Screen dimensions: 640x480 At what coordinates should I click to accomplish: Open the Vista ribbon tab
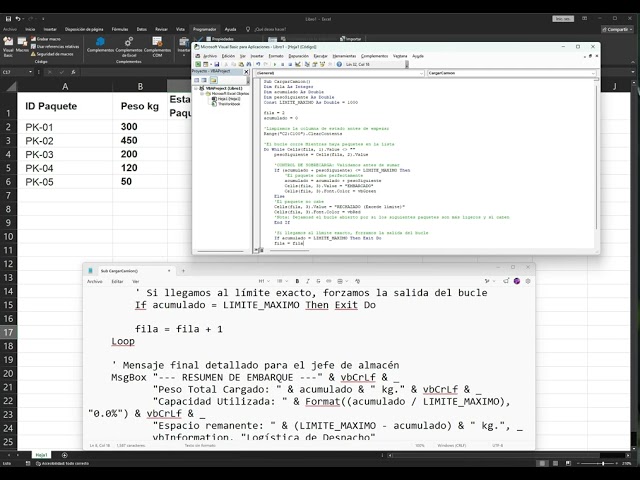180,29
